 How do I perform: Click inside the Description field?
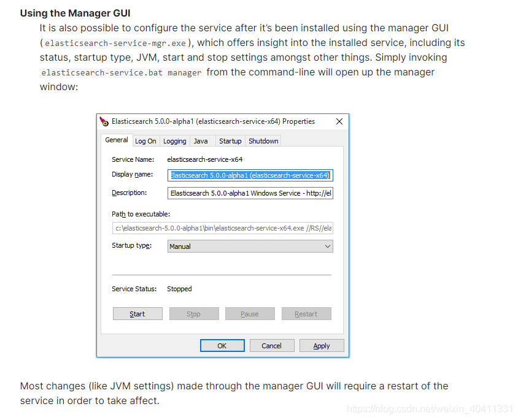(x=250, y=193)
